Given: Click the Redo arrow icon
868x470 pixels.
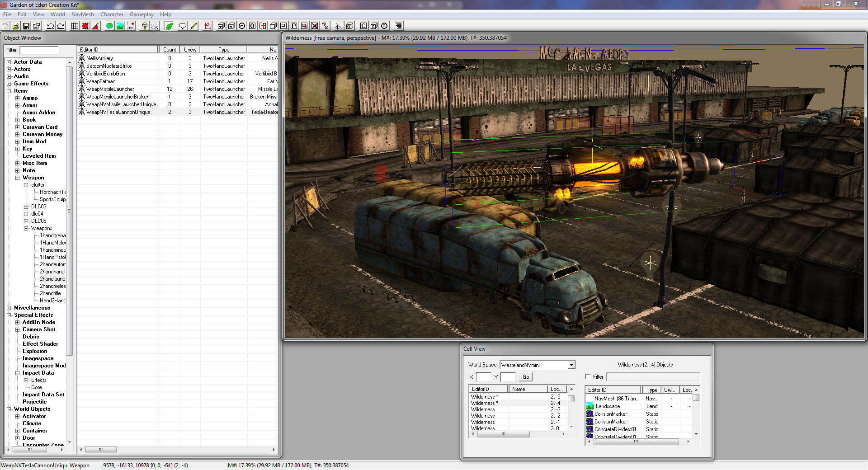Looking at the screenshot, I should tap(61, 26).
